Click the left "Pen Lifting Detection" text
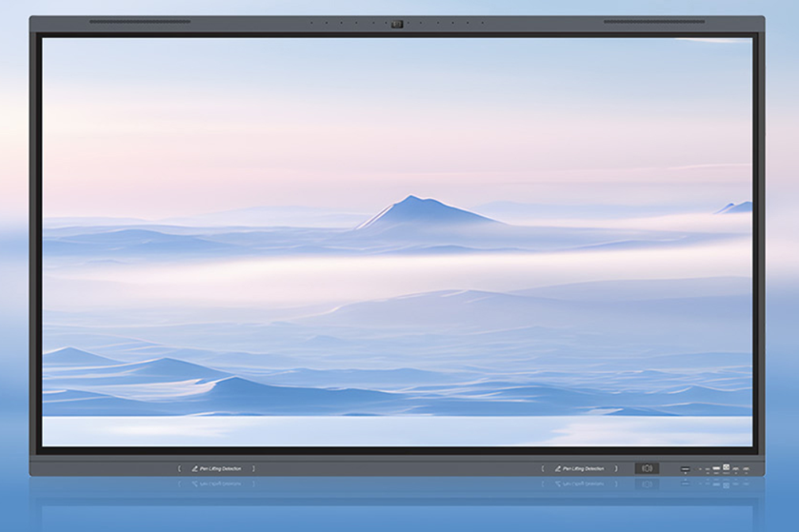The height and width of the screenshot is (532, 799). coord(220,468)
